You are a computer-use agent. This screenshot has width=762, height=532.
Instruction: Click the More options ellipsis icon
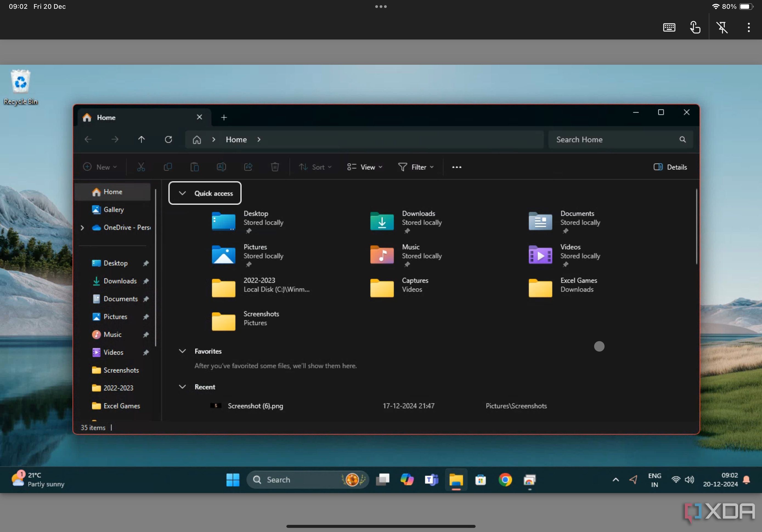tap(457, 167)
